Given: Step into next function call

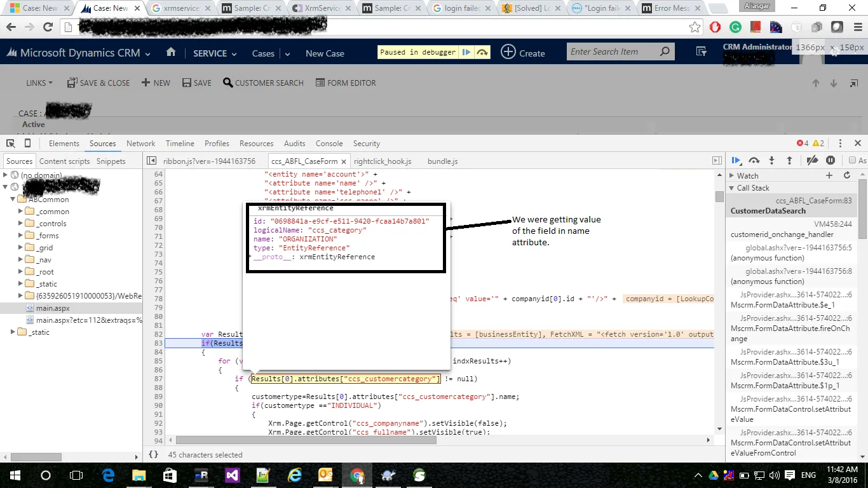Looking at the screenshot, I should click(772, 161).
